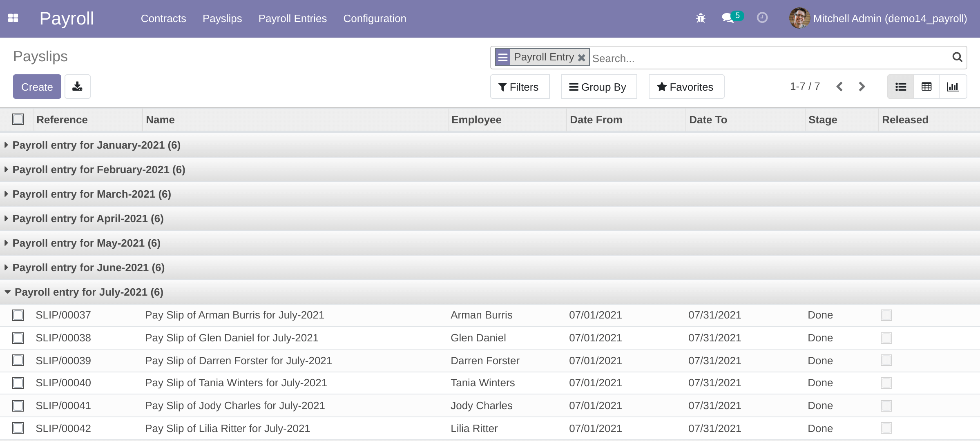Click the debug bug icon
This screenshot has width=980, height=441.
click(x=701, y=18)
